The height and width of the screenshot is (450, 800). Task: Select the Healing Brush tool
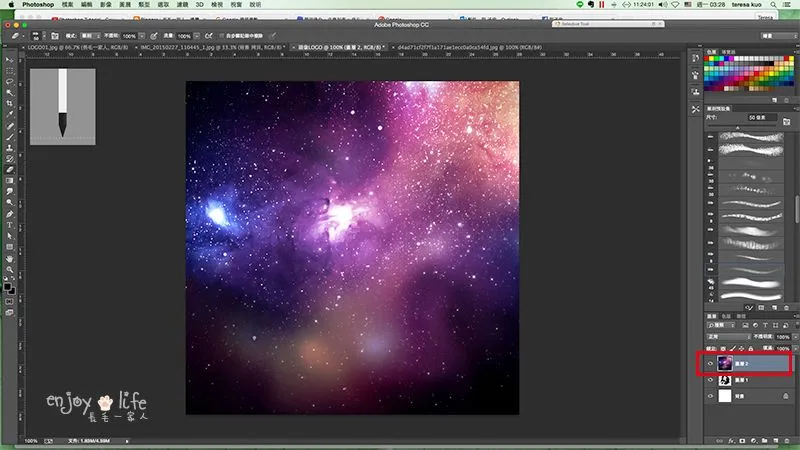pyautogui.click(x=10, y=126)
